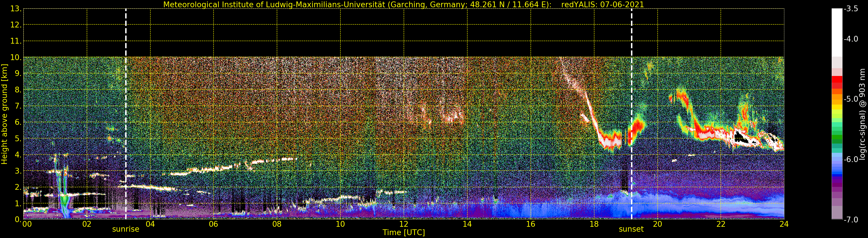The height and width of the screenshot is (238, 868).
Task: Click the height axis tick '5.'
Action: (x=18, y=138)
